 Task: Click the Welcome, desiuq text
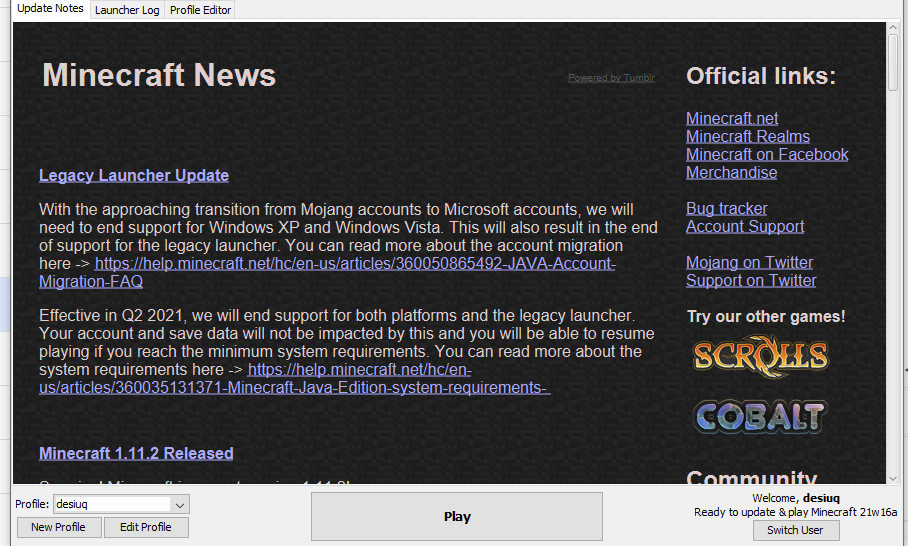(x=796, y=498)
